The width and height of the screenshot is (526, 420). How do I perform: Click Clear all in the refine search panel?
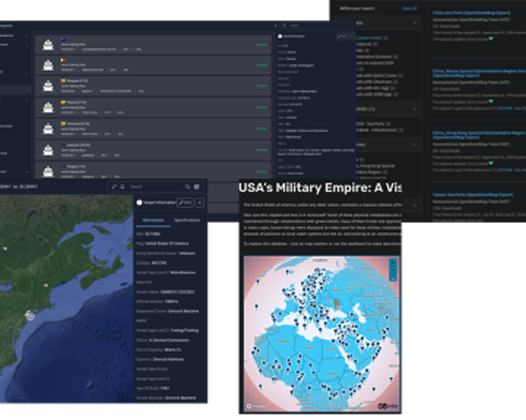click(x=409, y=8)
